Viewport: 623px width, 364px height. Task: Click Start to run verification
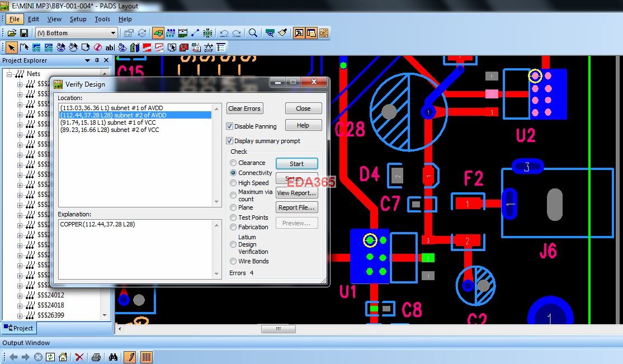pyautogui.click(x=296, y=164)
